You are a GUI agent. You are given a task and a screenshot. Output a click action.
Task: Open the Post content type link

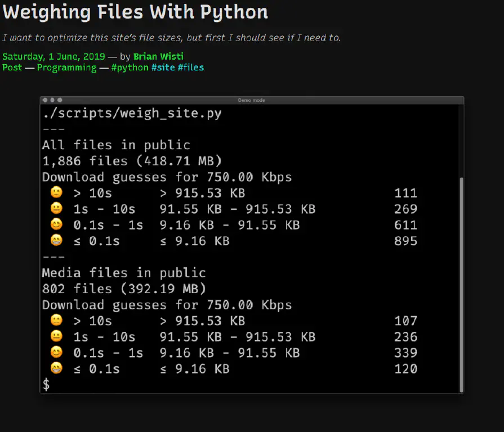[x=12, y=67]
